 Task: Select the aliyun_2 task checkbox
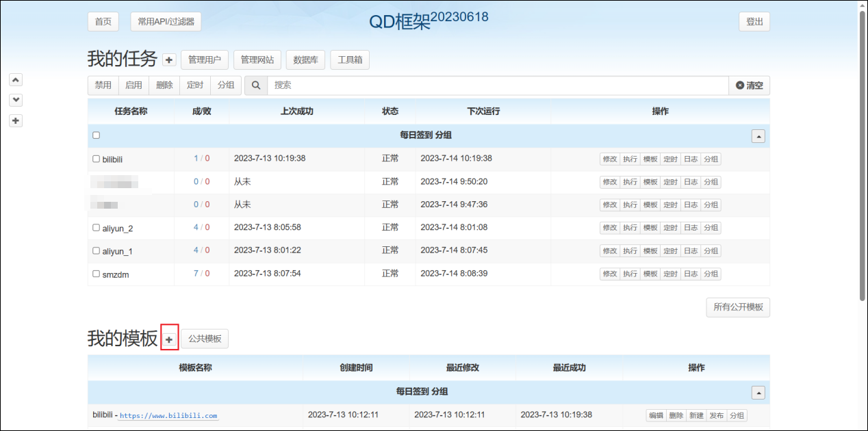(96, 228)
